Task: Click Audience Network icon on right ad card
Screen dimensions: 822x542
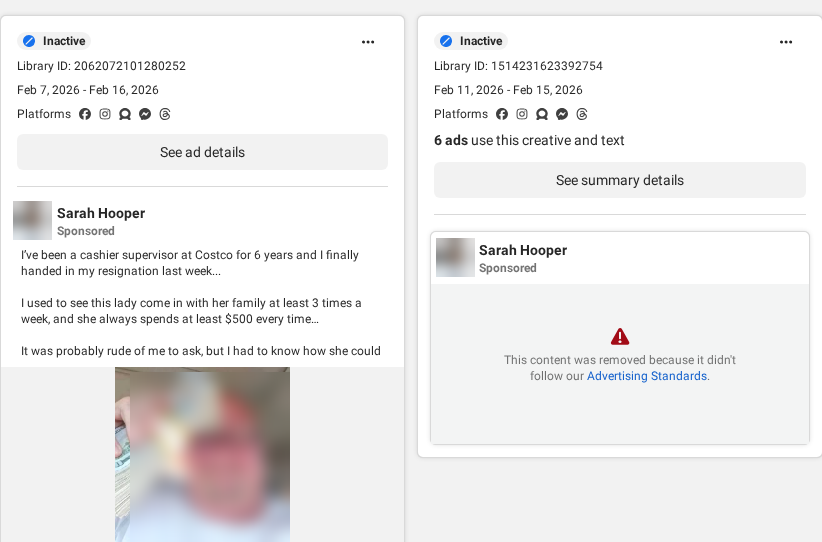Action: coord(542,114)
